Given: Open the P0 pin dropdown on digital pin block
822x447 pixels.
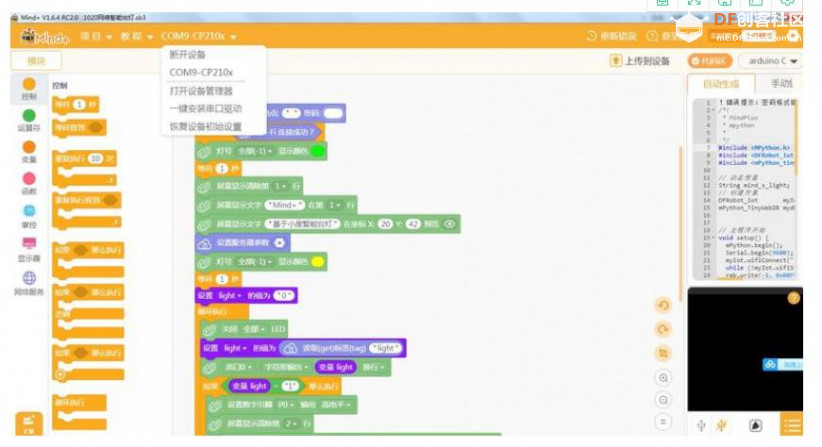Looking at the screenshot, I should coord(285,405).
